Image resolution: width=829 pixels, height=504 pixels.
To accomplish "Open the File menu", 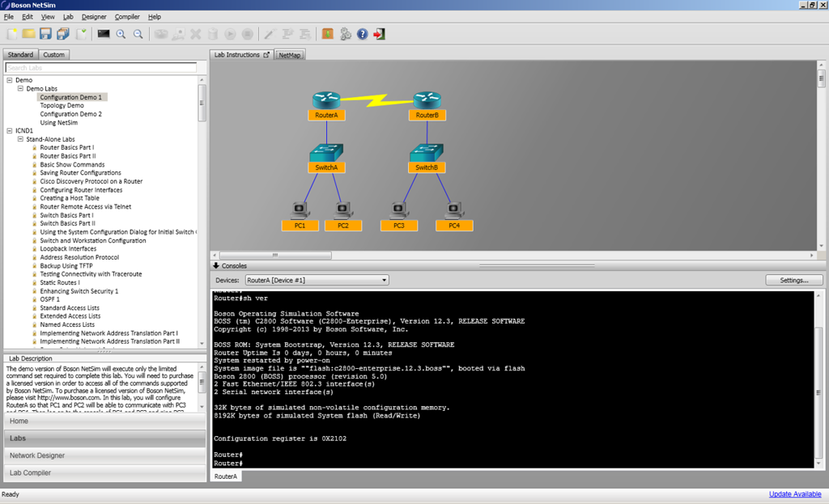I will click(x=8, y=17).
